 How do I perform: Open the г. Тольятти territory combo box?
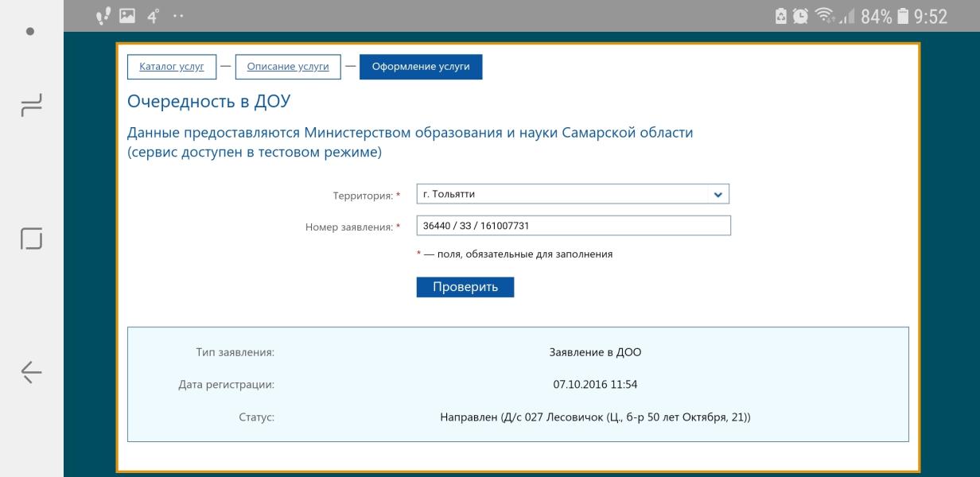[x=563, y=195]
